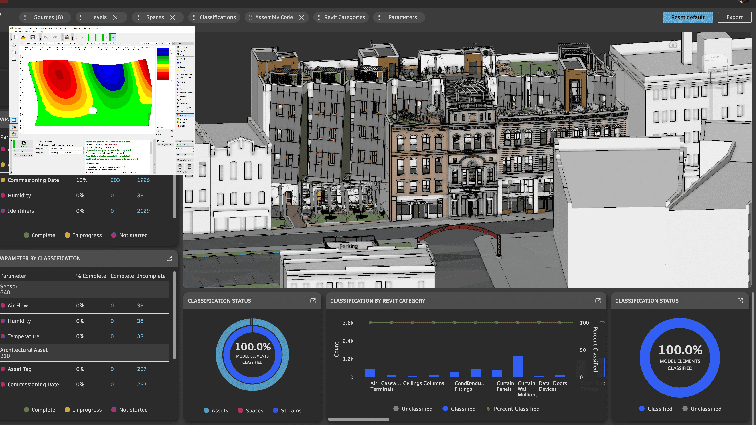Viewport: 756px width, 425px height.
Task: Toggle Classified legend in right donut
Action: click(657, 408)
